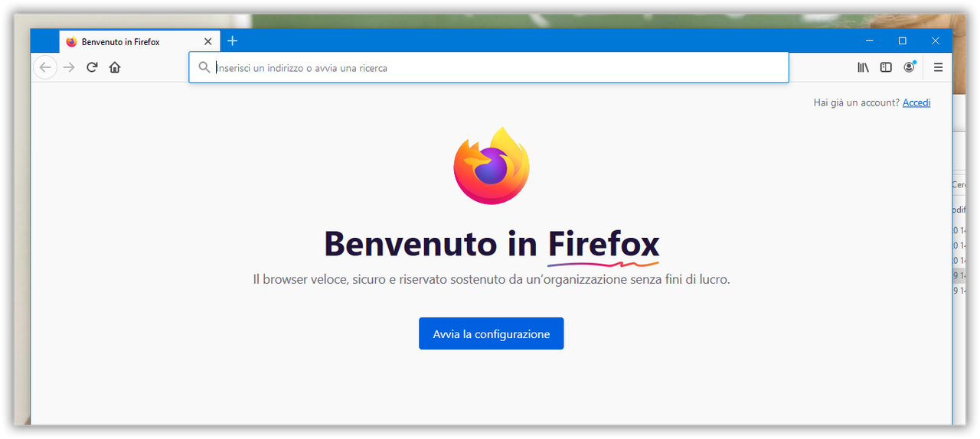The width and height of the screenshot is (980, 439).
Task: Click the Hai già un account? text
Action: tap(856, 102)
